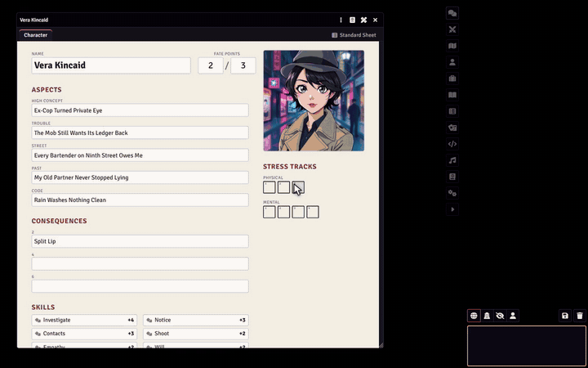Check the second Mental stress box

pyautogui.click(x=284, y=212)
